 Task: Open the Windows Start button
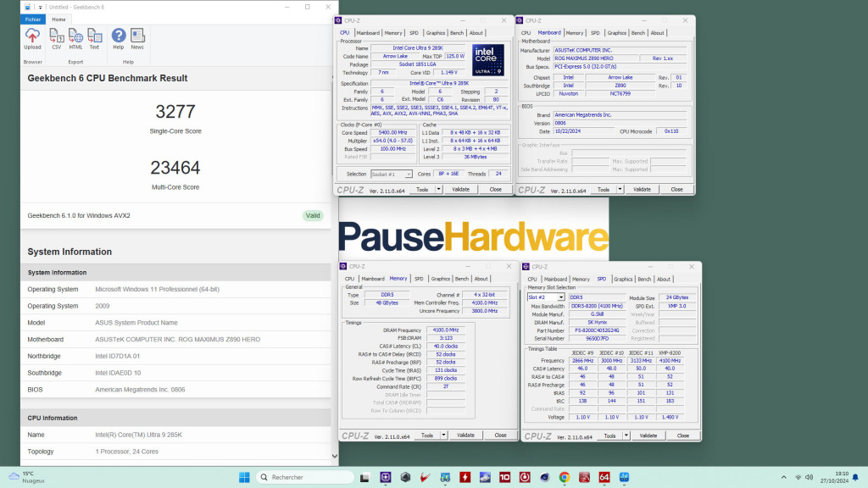click(x=244, y=478)
